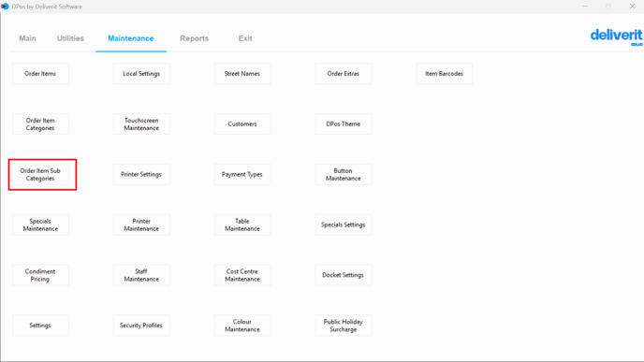
Task: Open Condiment Pricing
Action: click(40, 275)
